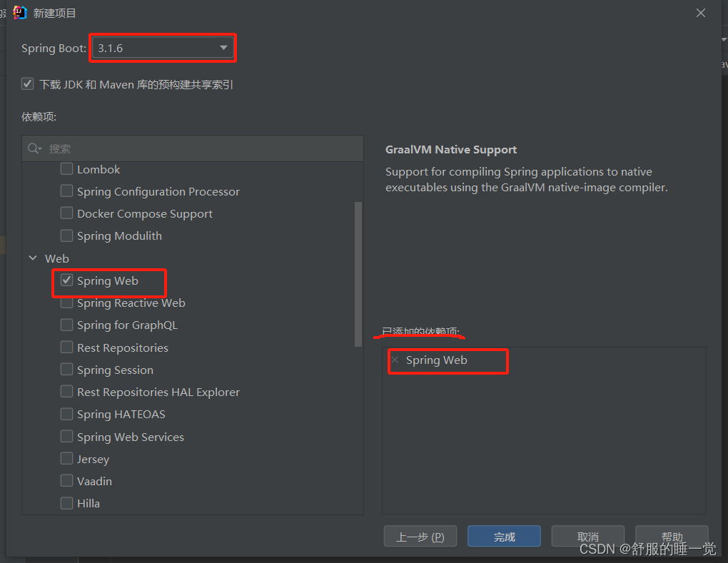Select the Docker Compose Support dependency

[x=66, y=213]
